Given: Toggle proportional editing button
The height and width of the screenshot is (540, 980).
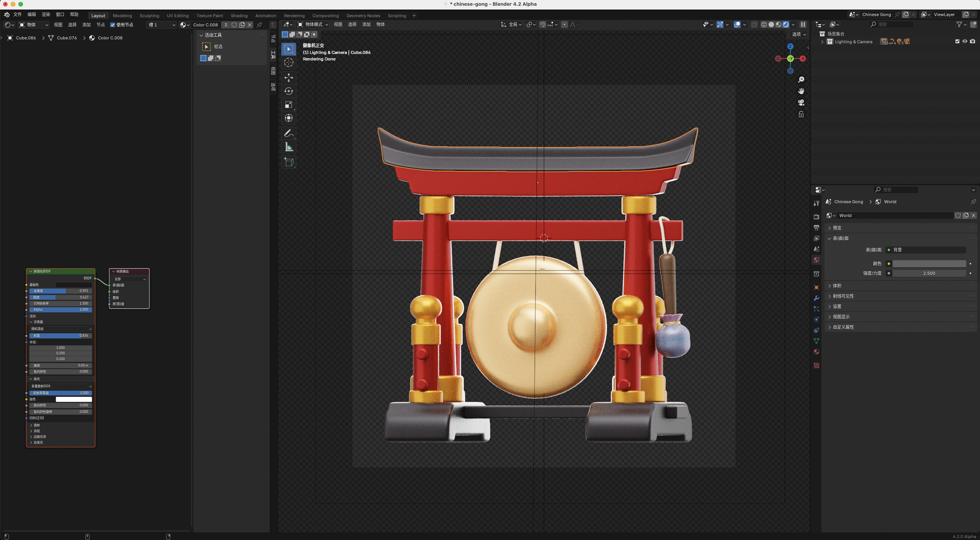Looking at the screenshot, I should [564, 24].
